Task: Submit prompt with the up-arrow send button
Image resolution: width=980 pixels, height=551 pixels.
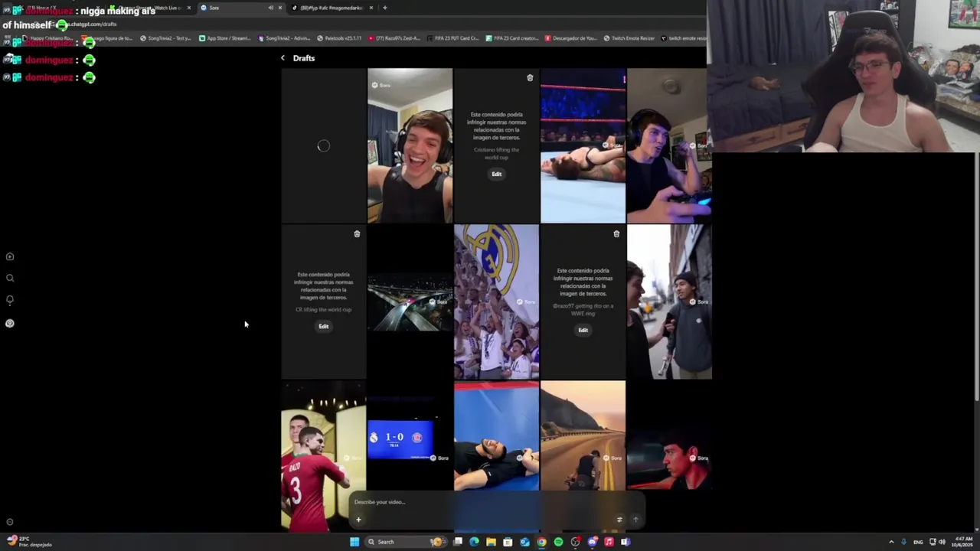Action: 635,520
